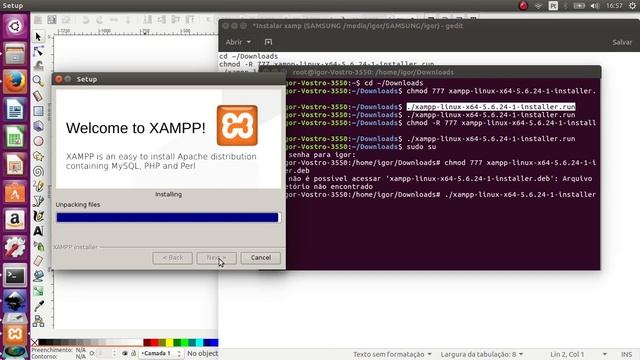Select the Inkscape Eraser tool
The height and width of the screenshot is (360, 640).
[38, 261]
